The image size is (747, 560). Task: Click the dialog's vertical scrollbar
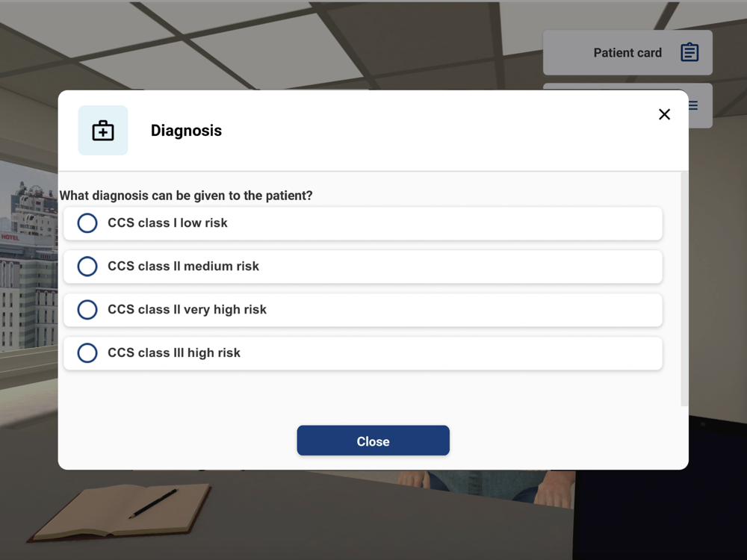tap(684, 290)
